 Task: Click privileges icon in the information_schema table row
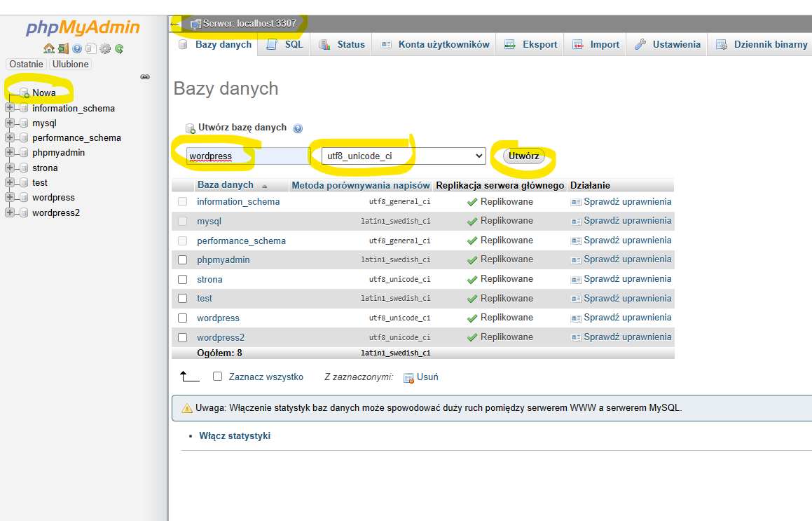[x=575, y=202]
